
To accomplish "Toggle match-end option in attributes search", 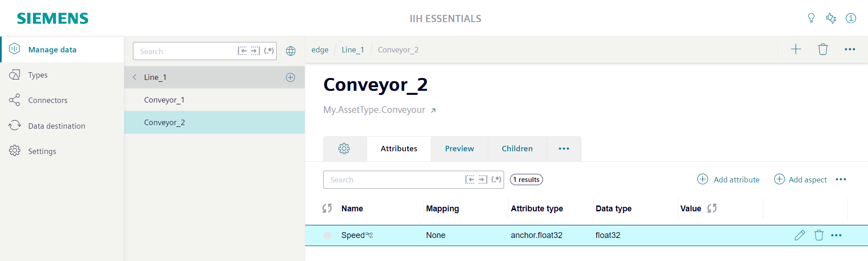I will 483,180.
